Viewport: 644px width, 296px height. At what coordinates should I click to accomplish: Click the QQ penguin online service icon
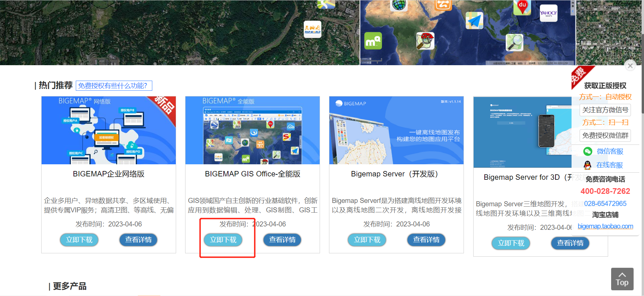tap(587, 165)
